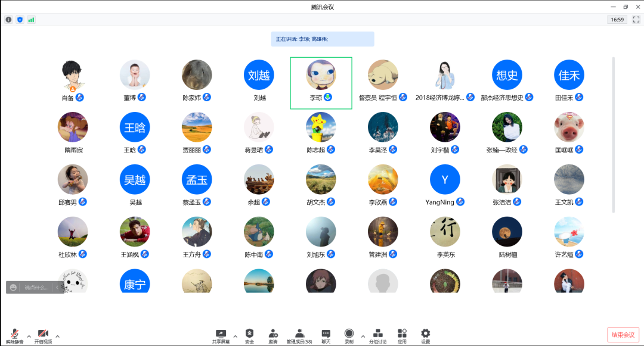Enter full screen mode icon at top-right
644x346 pixels.
(636, 20)
